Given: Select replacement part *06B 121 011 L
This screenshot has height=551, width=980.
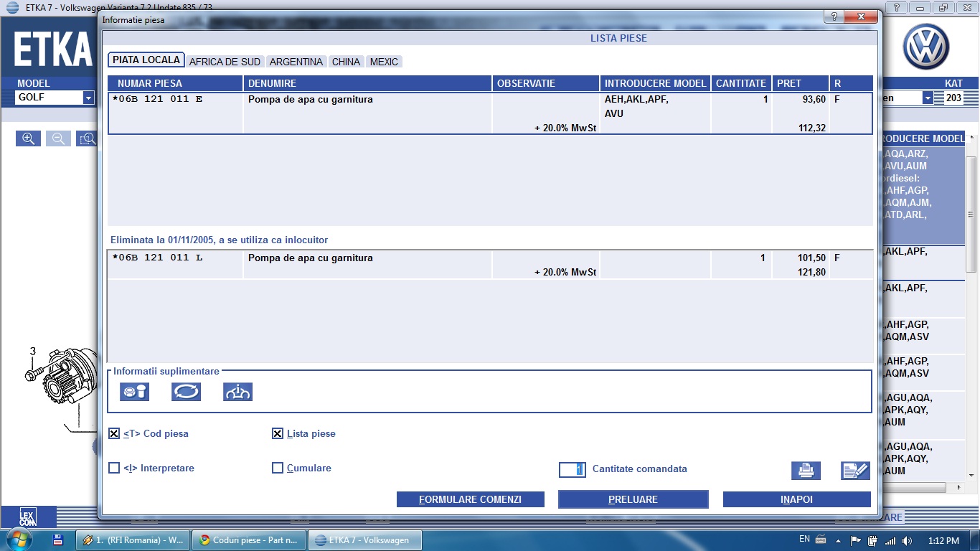Looking at the screenshot, I should click(x=158, y=258).
